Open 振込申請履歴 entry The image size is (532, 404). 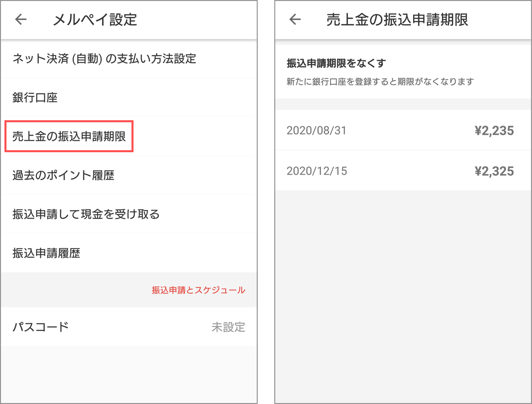pyautogui.click(x=129, y=253)
